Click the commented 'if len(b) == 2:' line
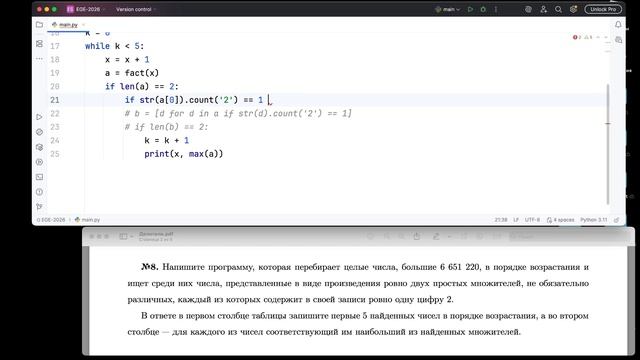The width and height of the screenshot is (640, 360). click(167, 127)
